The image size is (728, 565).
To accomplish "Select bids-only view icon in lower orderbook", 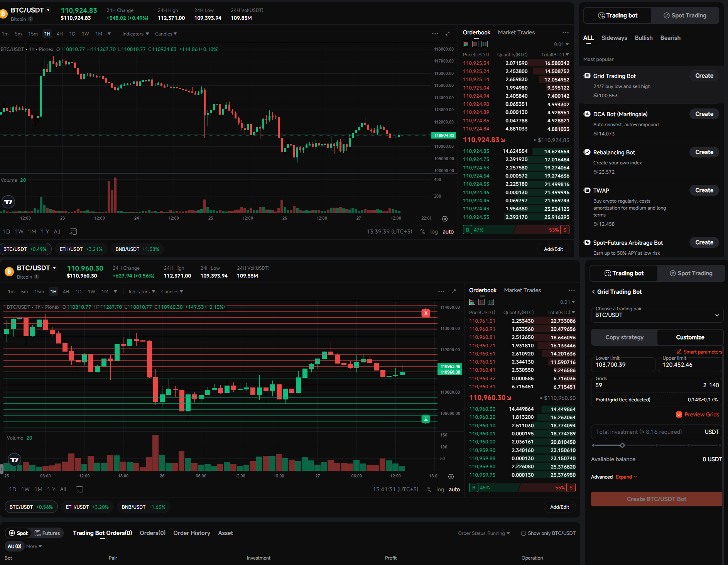I will (x=491, y=302).
